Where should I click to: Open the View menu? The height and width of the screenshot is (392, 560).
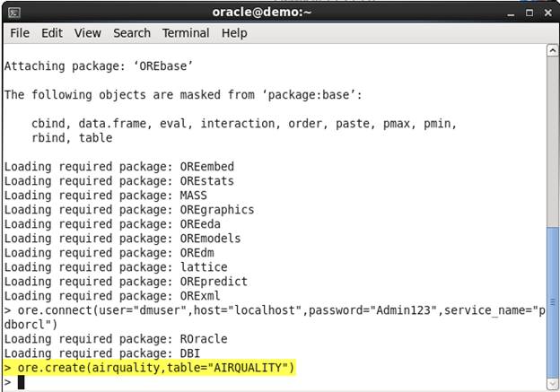tap(88, 33)
